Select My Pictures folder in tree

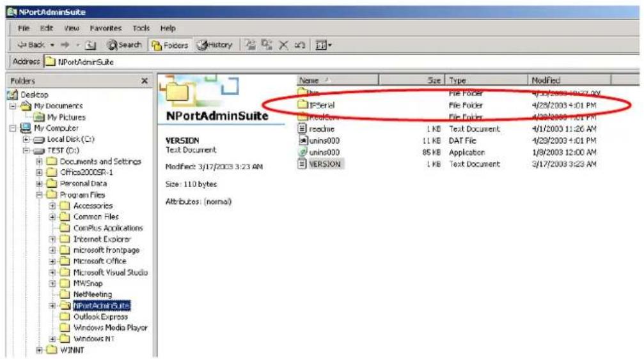coord(66,118)
